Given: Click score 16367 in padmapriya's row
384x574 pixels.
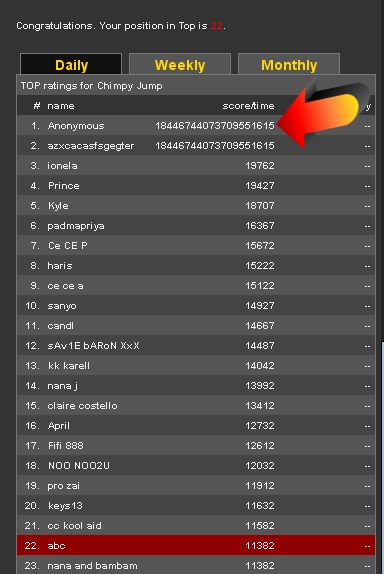Looking at the screenshot, I should (x=260, y=226).
